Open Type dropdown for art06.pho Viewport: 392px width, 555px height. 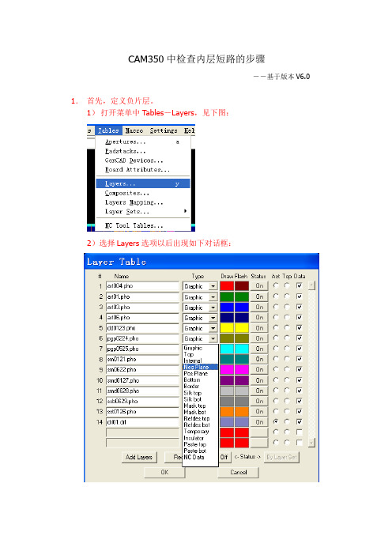click(213, 318)
